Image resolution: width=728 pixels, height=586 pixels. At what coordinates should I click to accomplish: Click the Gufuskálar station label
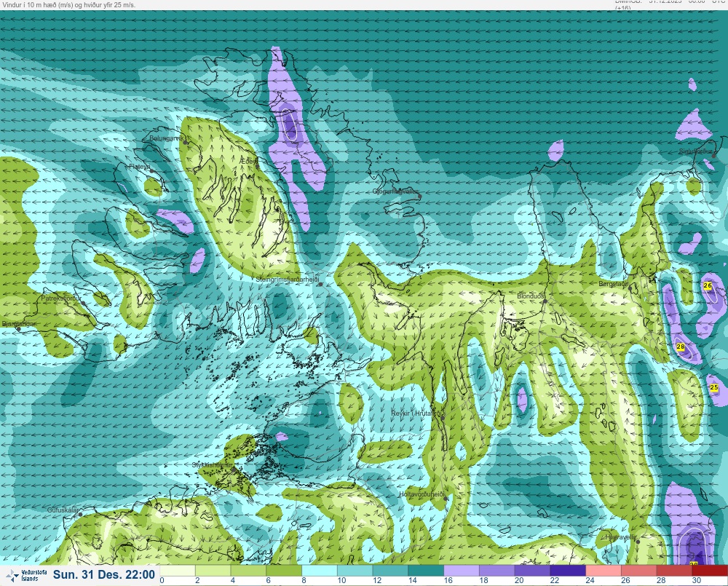[63, 510]
